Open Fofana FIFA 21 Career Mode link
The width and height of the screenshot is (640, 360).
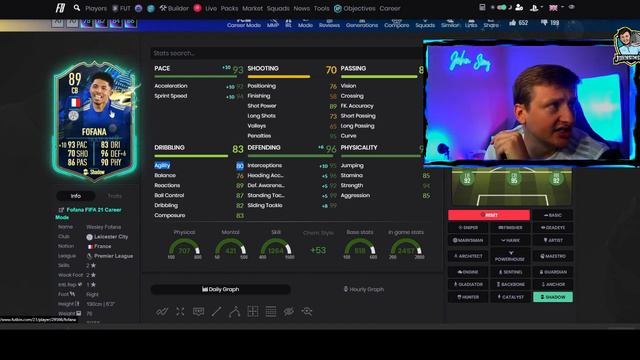89,213
